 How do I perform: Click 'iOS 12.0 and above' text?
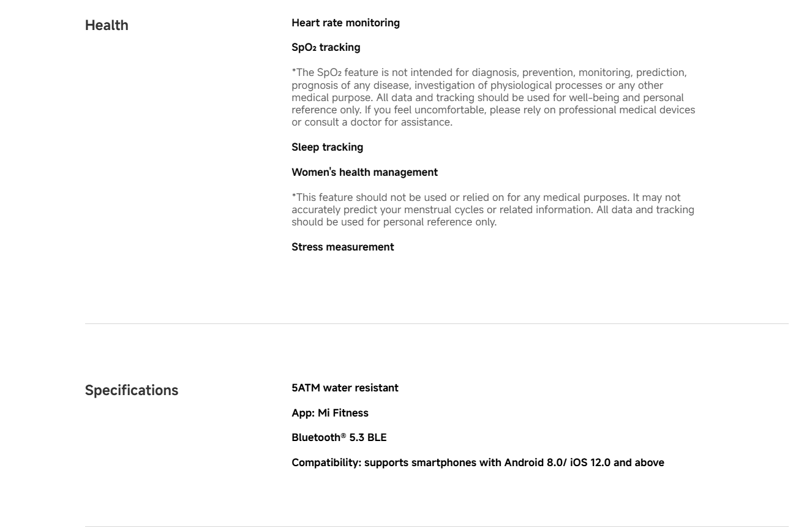pyautogui.click(x=617, y=462)
